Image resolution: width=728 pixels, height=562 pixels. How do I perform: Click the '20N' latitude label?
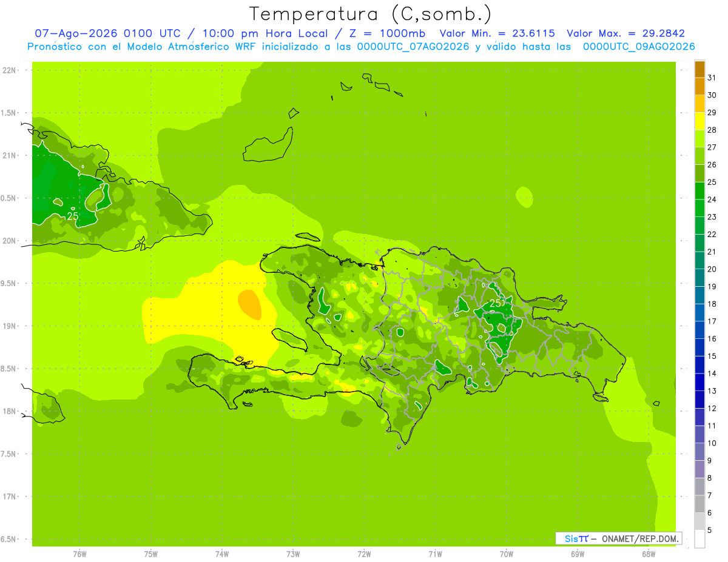click(10, 241)
